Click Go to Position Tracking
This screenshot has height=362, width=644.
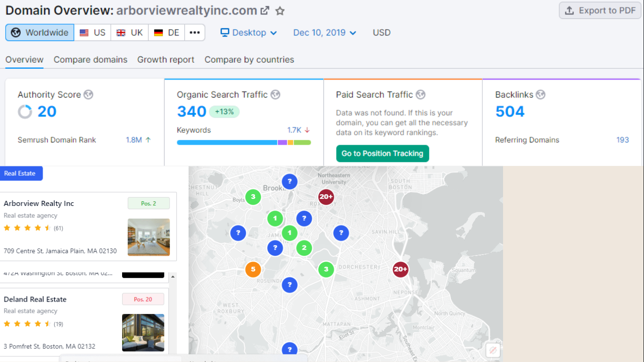(382, 153)
